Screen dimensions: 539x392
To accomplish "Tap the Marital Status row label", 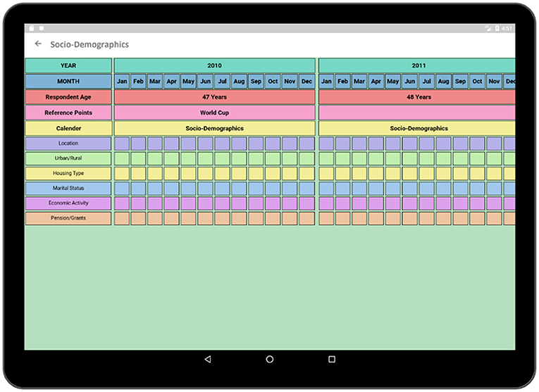I will pyautogui.click(x=68, y=188).
